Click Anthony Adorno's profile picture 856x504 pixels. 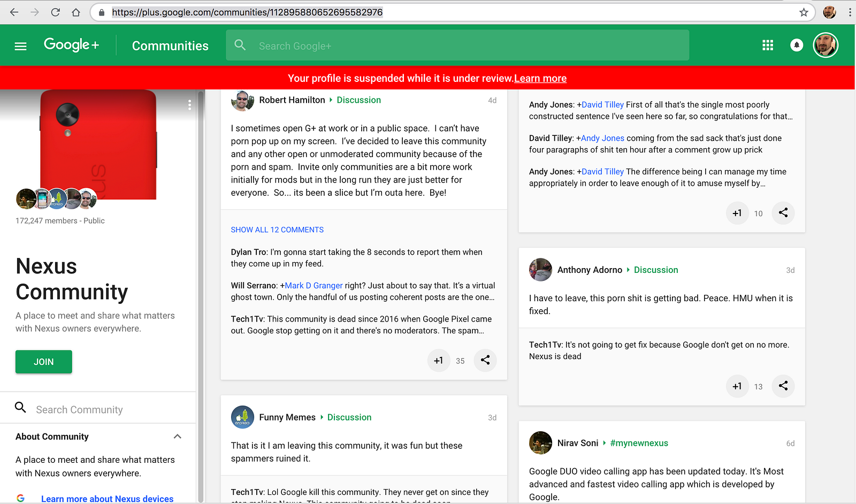(x=540, y=270)
